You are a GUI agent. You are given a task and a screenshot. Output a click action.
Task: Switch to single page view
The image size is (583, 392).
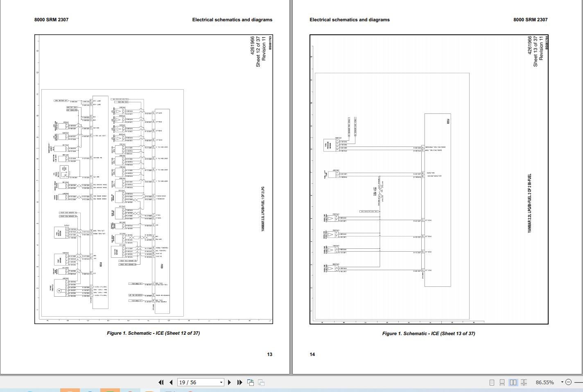(492, 382)
